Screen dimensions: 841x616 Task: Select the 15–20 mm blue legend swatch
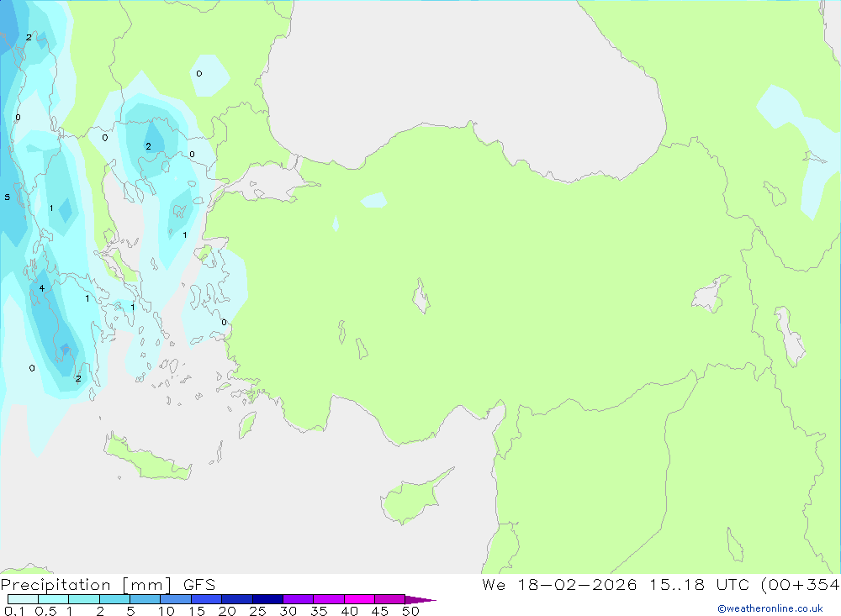[x=206, y=599]
